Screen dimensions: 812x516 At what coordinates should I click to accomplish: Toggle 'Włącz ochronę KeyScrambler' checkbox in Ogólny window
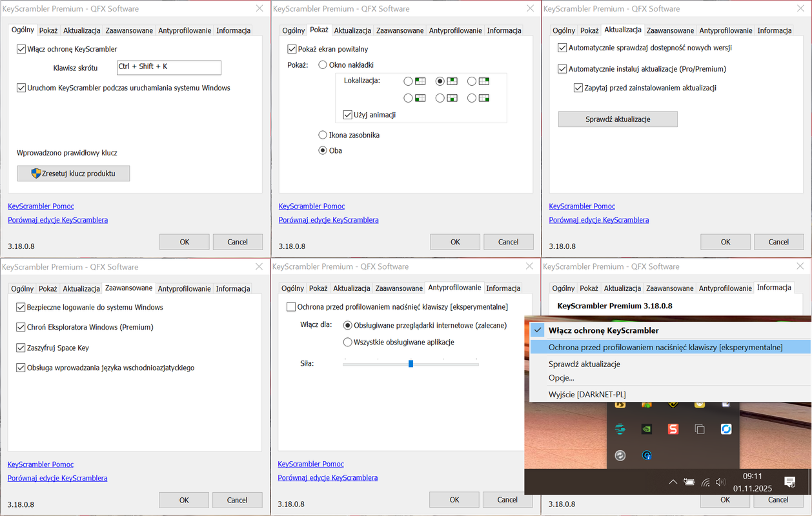tap(21, 49)
